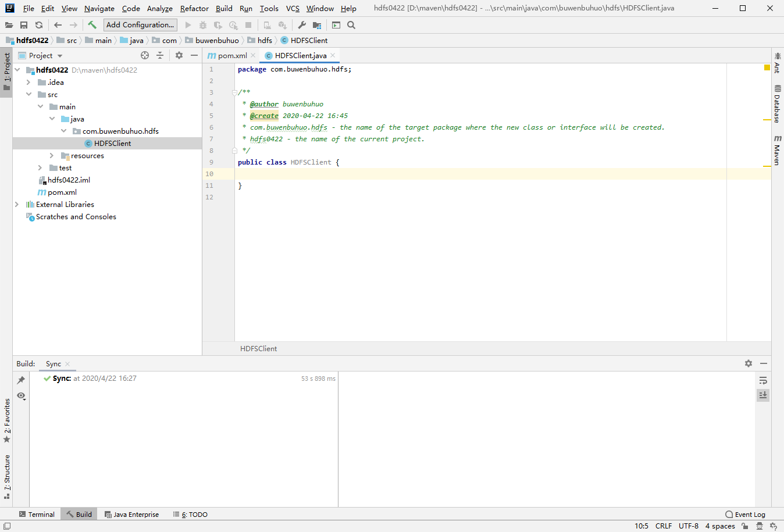This screenshot has width=784, height=532.
Task: Open Structure side tab
Action: pyautogui.click(x=7, y=477)
